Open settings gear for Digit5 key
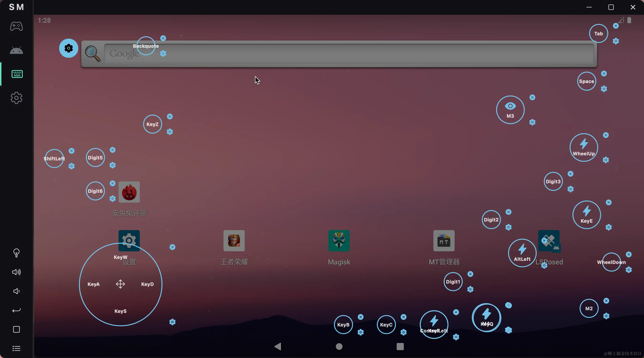The image size is (644, 358). [x=113, y=165]
